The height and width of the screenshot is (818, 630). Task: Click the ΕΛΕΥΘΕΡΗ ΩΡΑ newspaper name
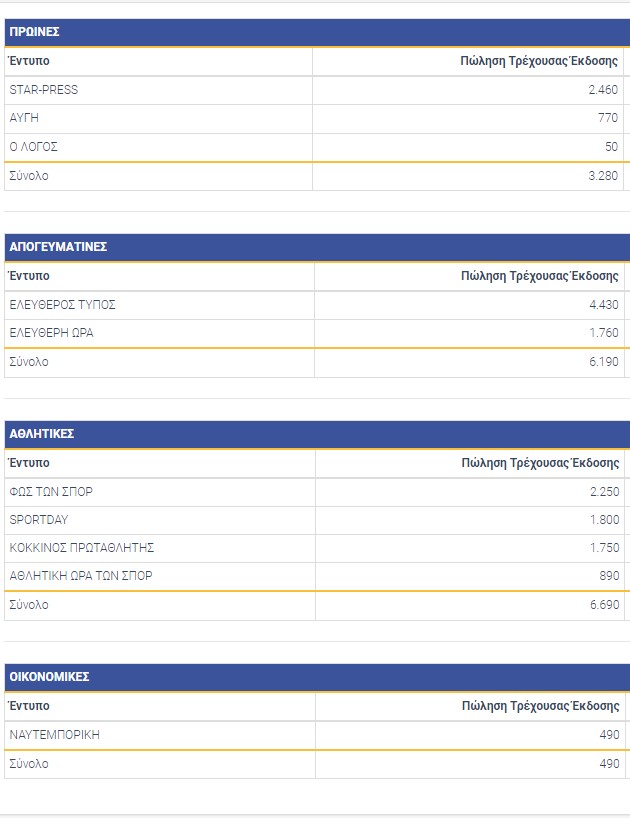52,333
